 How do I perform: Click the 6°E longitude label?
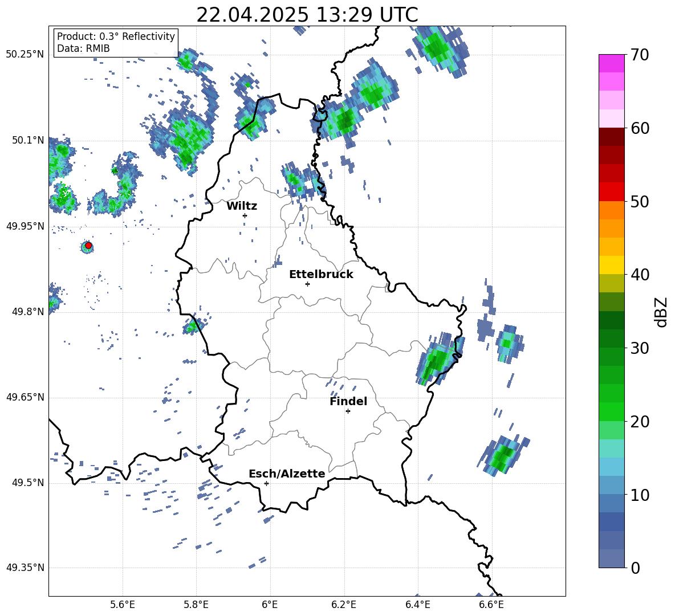pyautogui.click(x=270, y=605)
